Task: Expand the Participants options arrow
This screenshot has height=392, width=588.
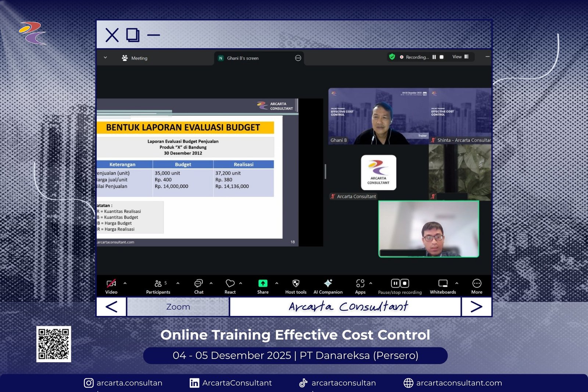Action: tap(178, 283)
